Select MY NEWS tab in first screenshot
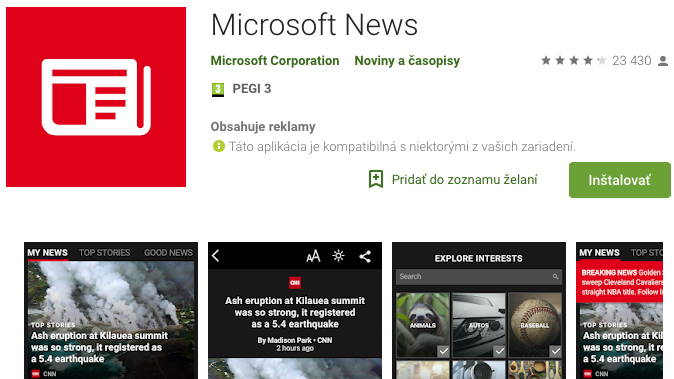This screenshot has width=674, height=379. [x=47, y=253]
